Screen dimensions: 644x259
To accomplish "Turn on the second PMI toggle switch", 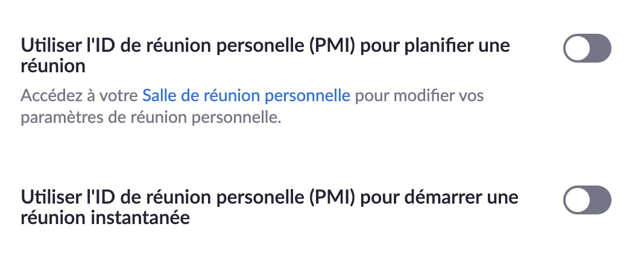I will (587, 199).
